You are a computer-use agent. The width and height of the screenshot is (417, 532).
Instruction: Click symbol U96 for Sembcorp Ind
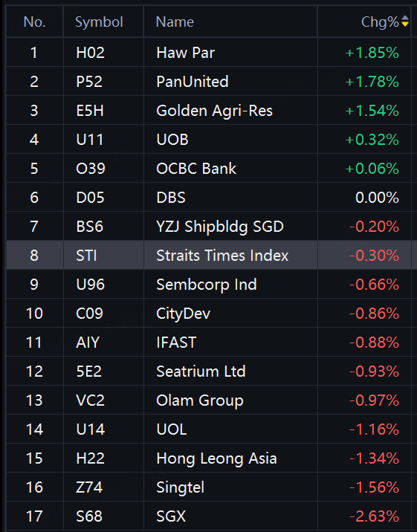click(90, 285)
